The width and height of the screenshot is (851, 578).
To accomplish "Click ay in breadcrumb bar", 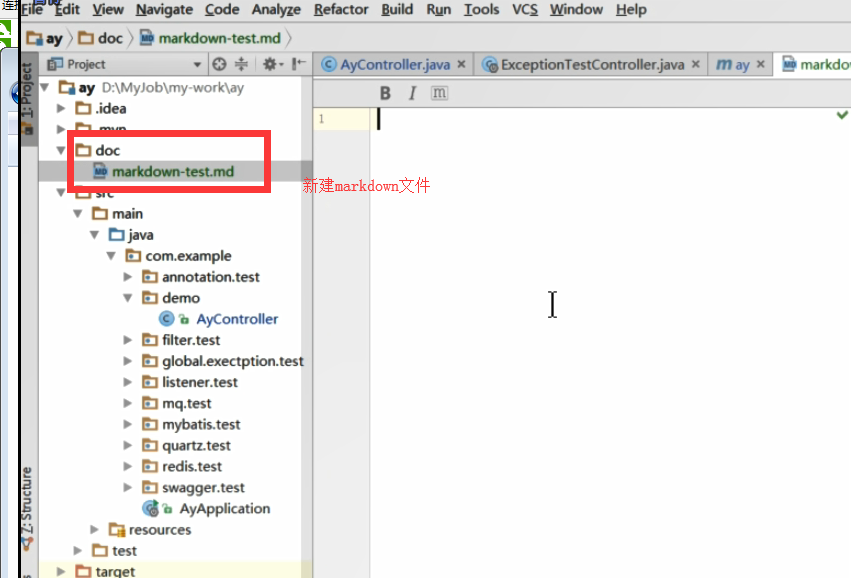I will [45, 39].
